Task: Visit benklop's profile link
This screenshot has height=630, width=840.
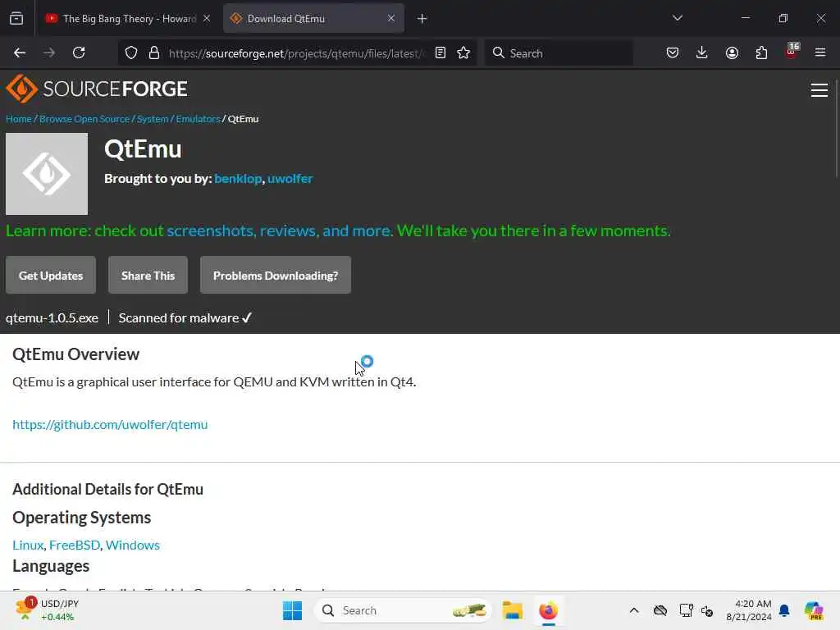Action: point(238,178)
